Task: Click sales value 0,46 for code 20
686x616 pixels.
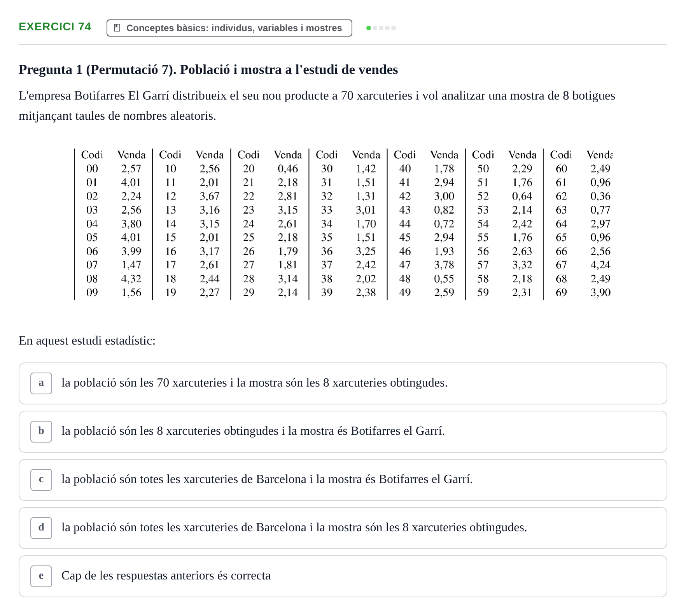Action: [288, 169]
